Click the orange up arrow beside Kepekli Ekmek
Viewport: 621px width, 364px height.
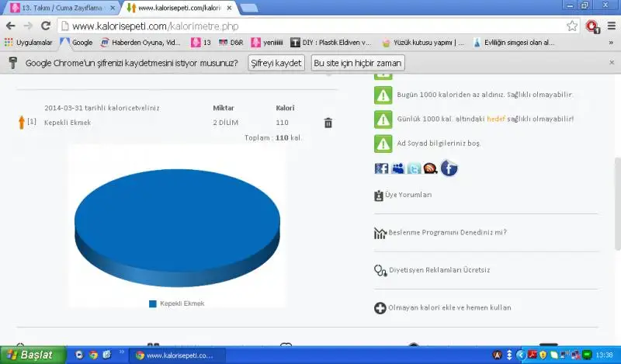(x=21, y=122)
